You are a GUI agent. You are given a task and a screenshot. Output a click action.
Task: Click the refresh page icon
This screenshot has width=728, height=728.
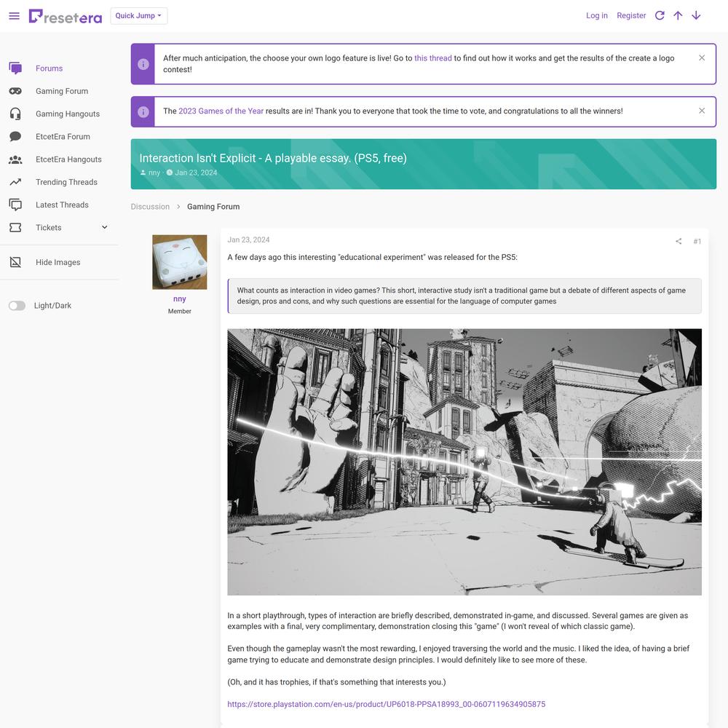(660, 16)
